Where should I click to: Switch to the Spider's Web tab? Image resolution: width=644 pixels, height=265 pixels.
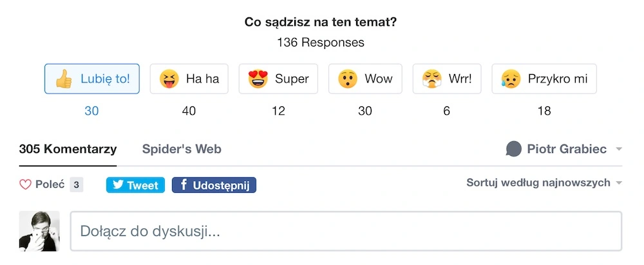pyautogui.click(x=182, y=149)
